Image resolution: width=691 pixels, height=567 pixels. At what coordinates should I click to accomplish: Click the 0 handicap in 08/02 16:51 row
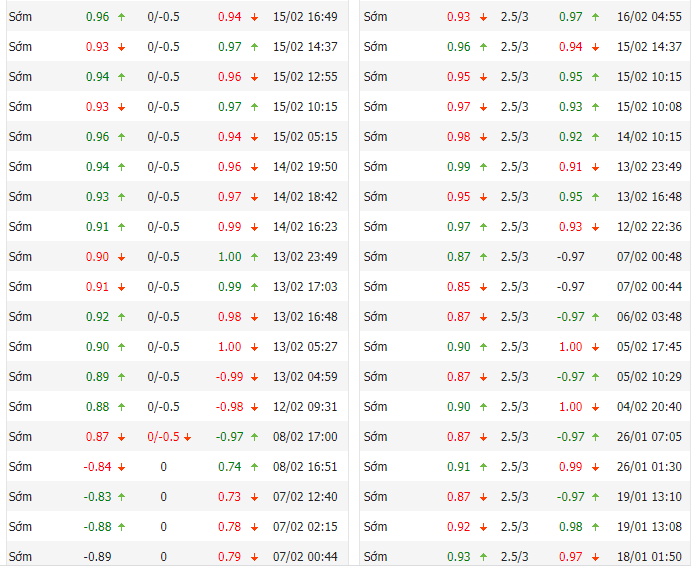[x=163, y=467]
